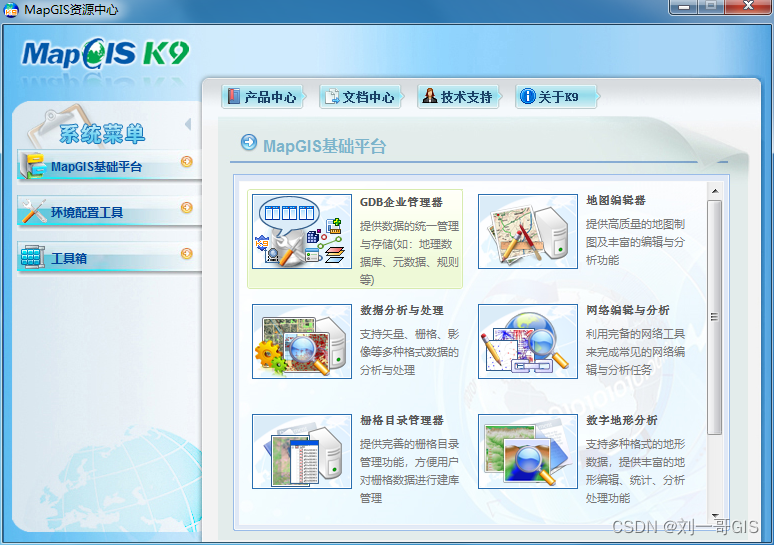Screen dimensions: 774x545
Task: Click the 栅格目录管理器 title text
Action: click(x=402, y=421)
